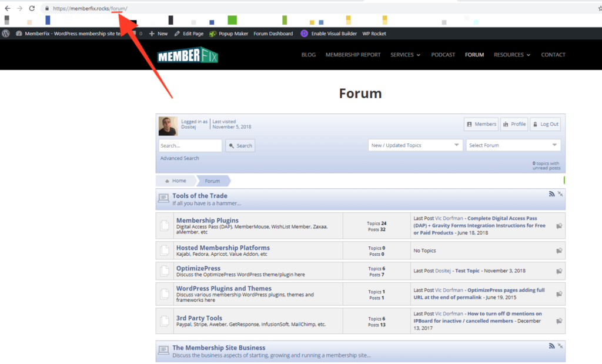Screen dimensions: 602x364
Task: Click the Enable Visual Builder icon
Action: [304, 34]
